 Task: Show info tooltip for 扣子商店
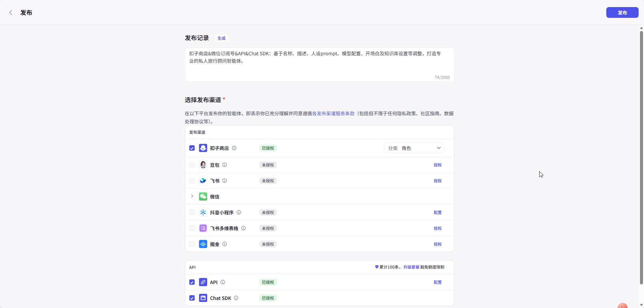[x=234, y=148]
